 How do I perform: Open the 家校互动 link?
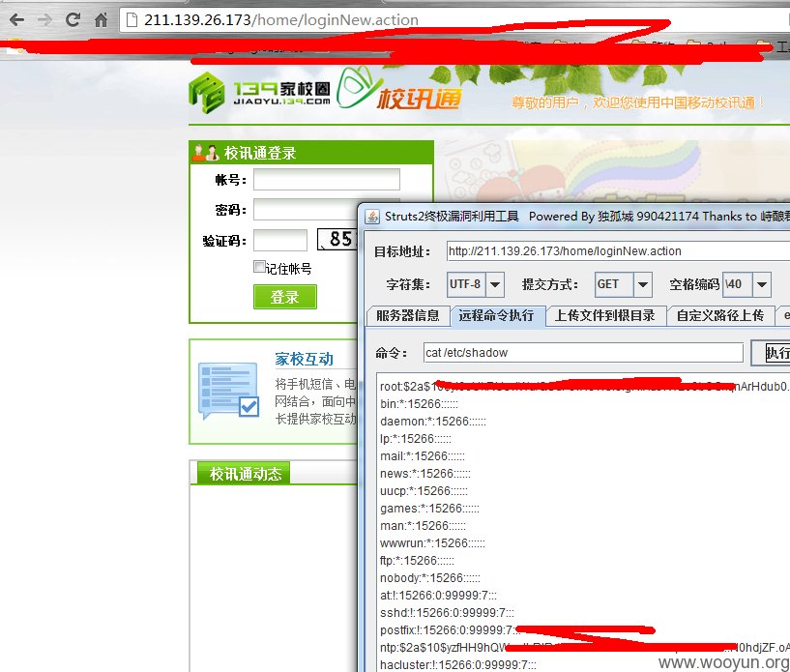(305, 359)
